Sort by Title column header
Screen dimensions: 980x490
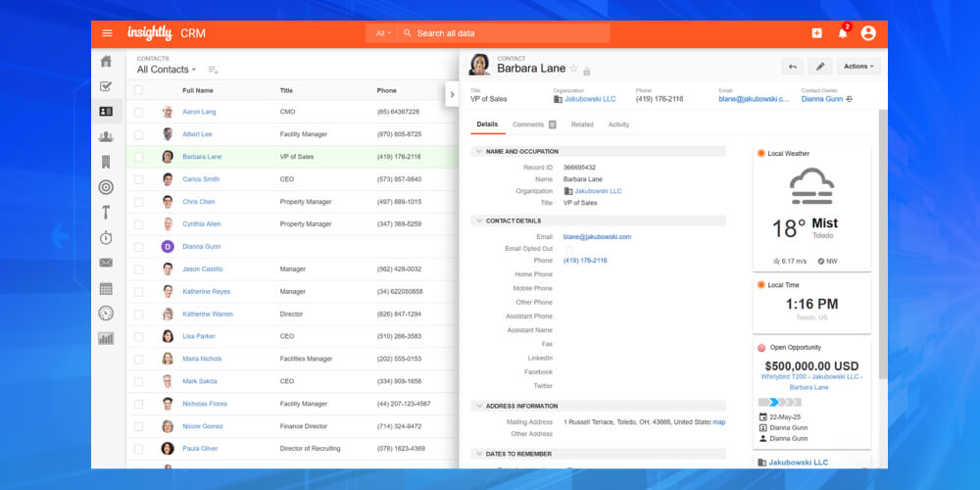[285, 90]
